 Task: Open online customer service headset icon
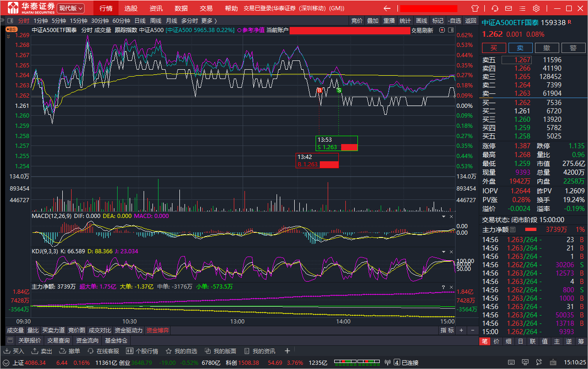point(495,8)
